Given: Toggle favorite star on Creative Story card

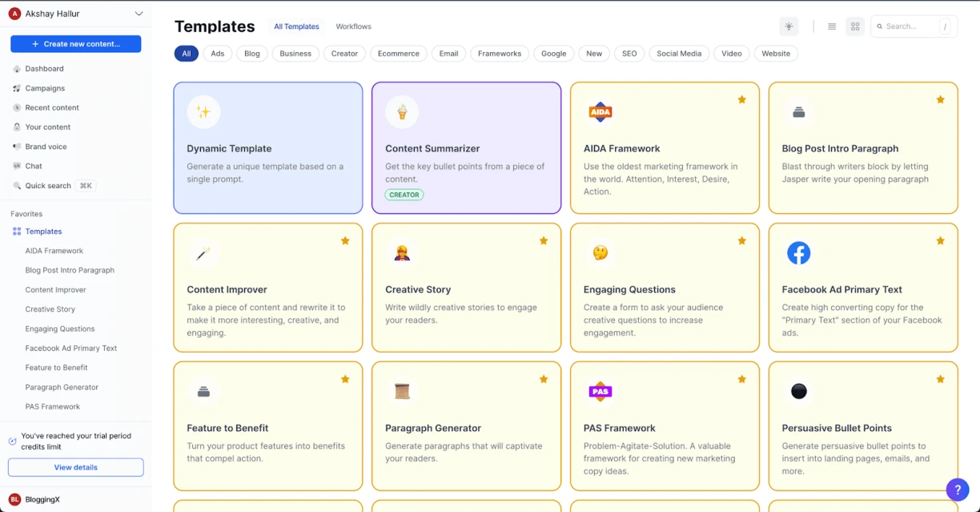Looking at the screenshot, I should click(543, 240).
